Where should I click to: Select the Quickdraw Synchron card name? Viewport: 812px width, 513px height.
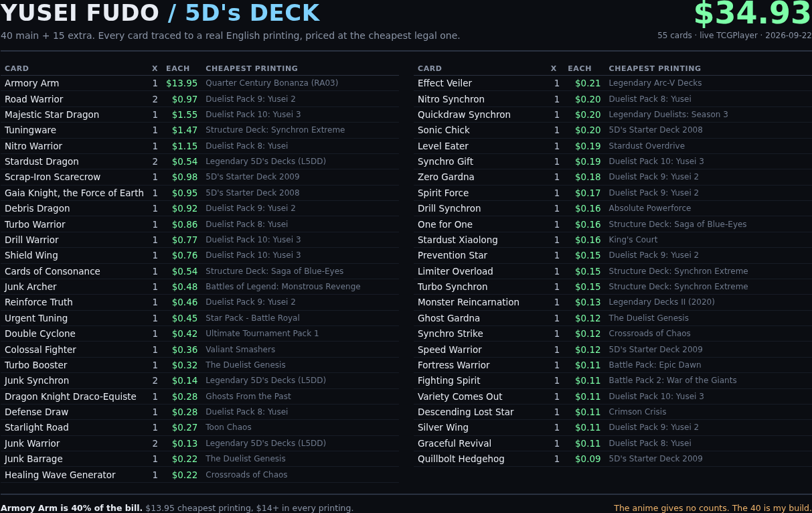pyautogui.click(x=464, y=115)
